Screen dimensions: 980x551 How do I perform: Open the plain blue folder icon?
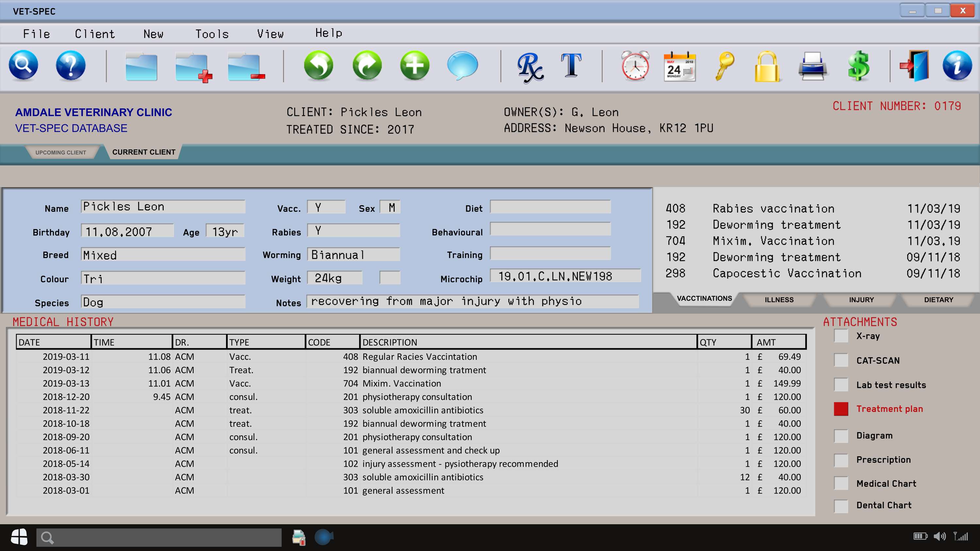pos(141,66)
